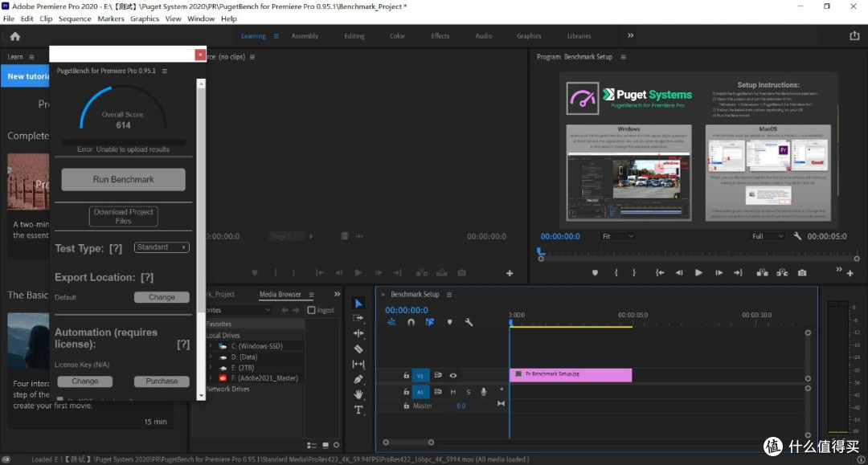Click the timeline timecode 00:00:00:0
The height and width of the screenshot is (465, 868).
[x=407, y=310]
